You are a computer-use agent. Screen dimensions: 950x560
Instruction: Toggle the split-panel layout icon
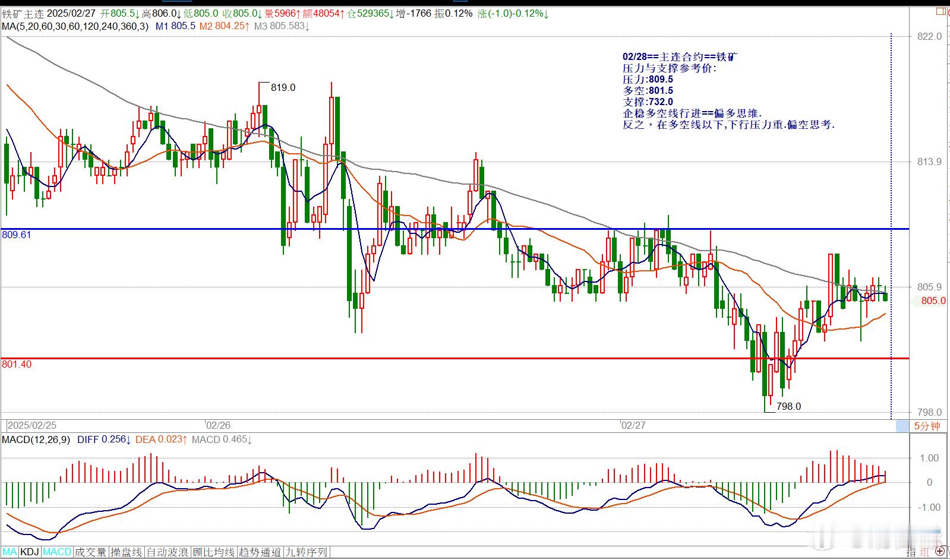pos(940,10)
